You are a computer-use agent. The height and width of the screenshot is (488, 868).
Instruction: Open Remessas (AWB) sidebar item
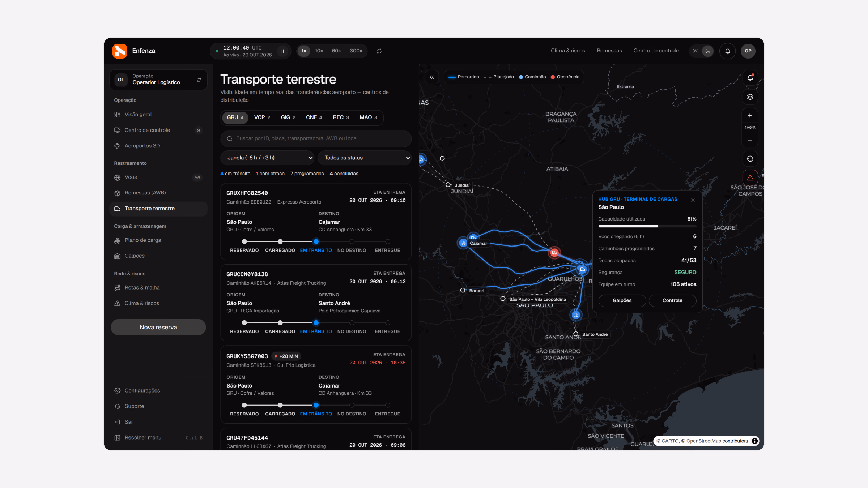[158, 193]
